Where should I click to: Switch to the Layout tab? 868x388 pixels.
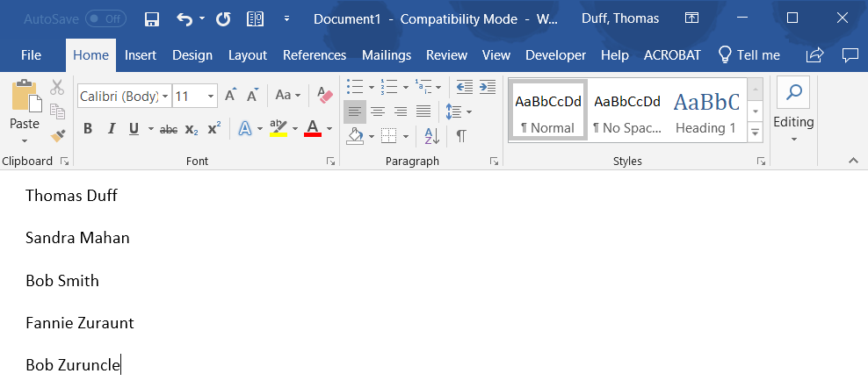pyautogui.click(x=248, y=55)
